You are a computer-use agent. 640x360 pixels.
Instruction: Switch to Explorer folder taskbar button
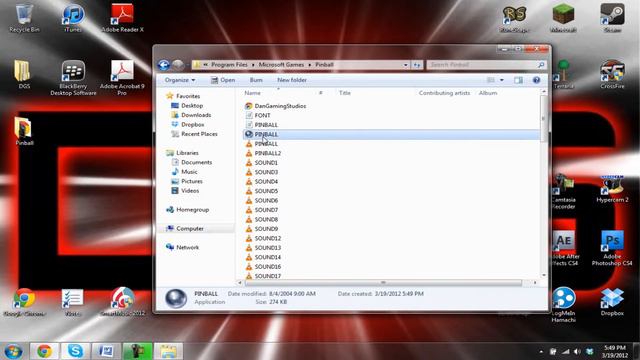(168, 351)
